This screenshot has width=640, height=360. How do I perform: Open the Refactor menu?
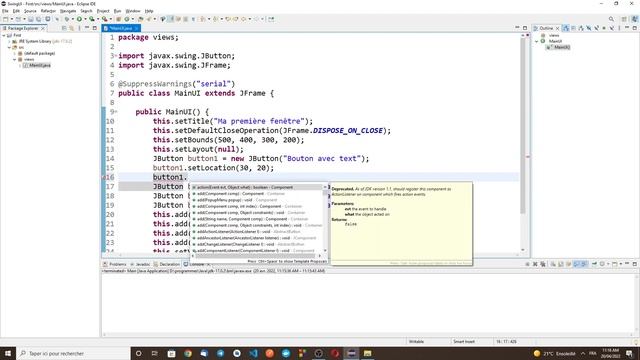(48, 11)
